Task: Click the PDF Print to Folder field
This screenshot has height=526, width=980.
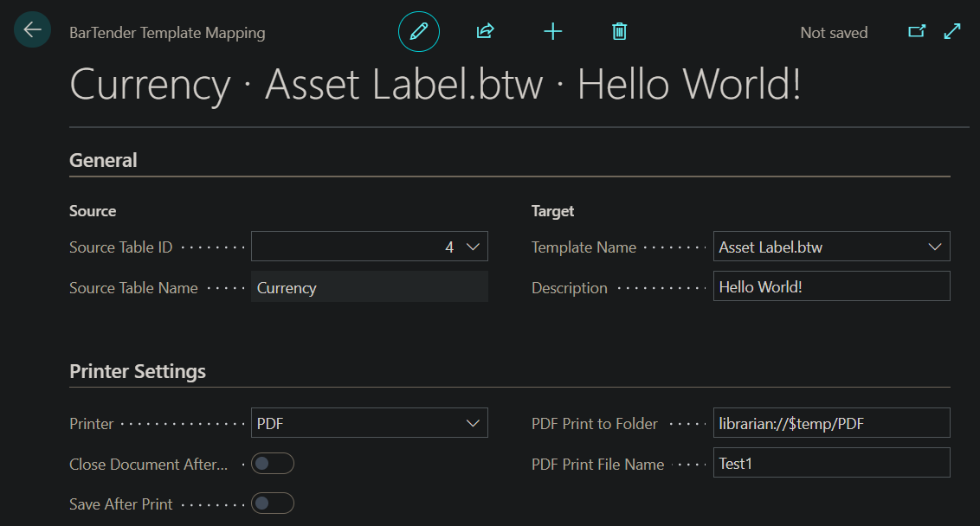Action: coord(832,423)
